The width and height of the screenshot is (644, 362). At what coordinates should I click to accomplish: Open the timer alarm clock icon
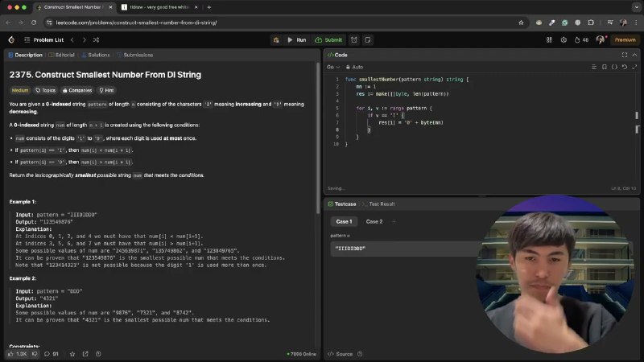(354, 39)
